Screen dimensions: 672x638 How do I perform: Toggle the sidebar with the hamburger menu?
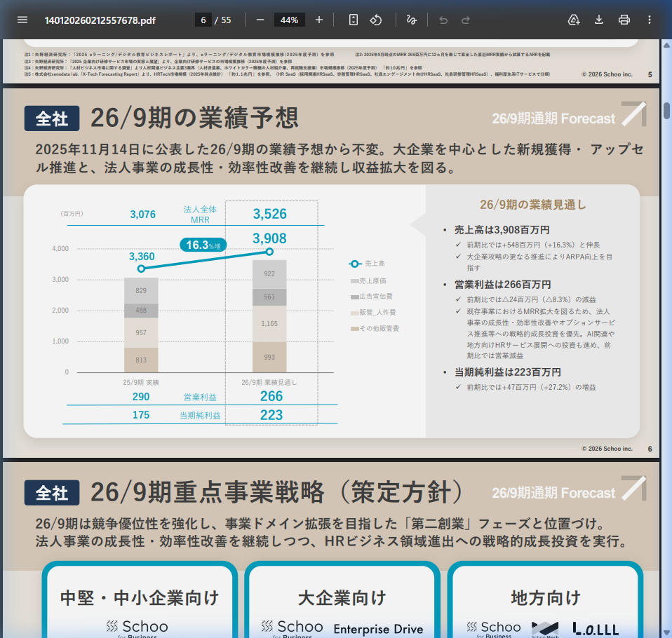tap(22, 20)
